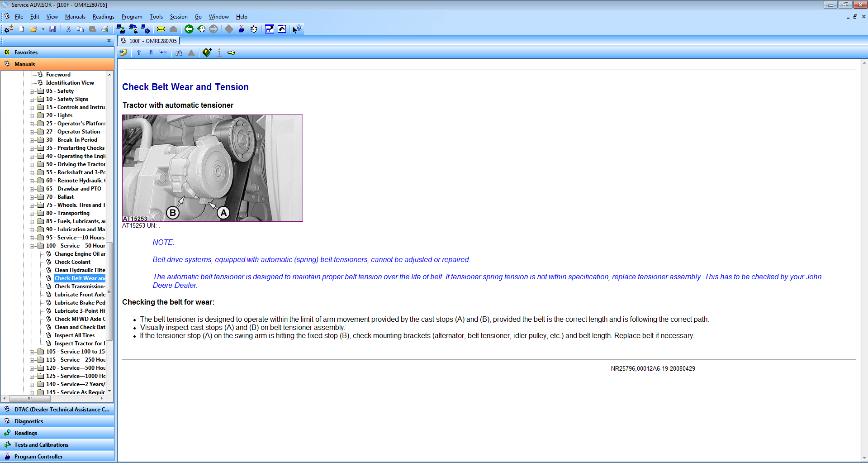Expand the 70 - Ballast folder
This screenshot has height=463, width=868.
tap(32, 197)
